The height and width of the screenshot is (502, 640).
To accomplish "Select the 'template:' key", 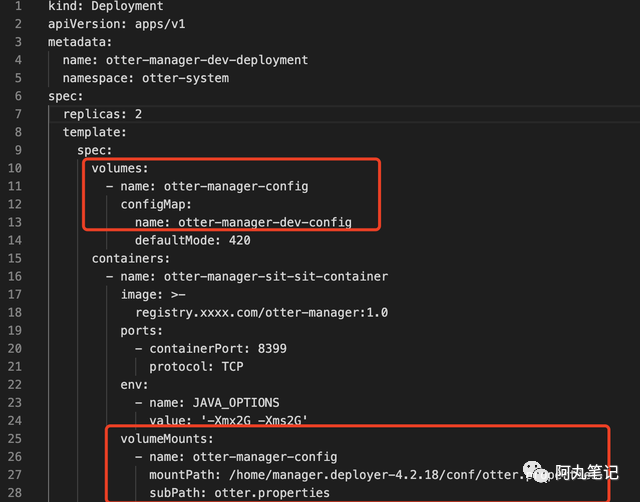I will coord(95,132).
